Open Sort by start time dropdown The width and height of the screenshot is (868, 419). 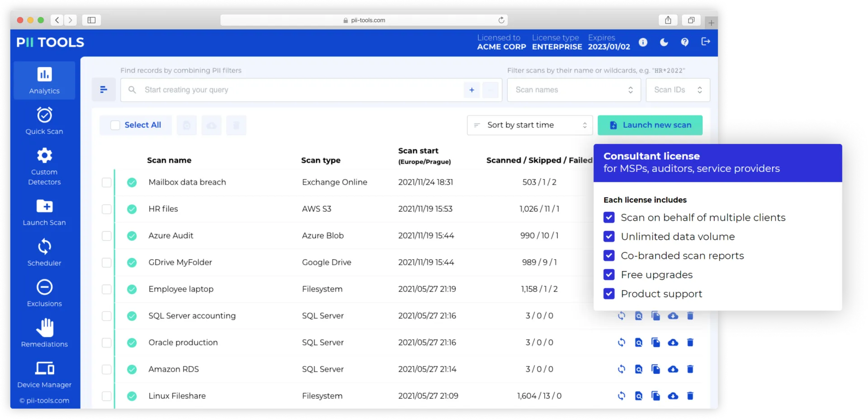[530, 125]
